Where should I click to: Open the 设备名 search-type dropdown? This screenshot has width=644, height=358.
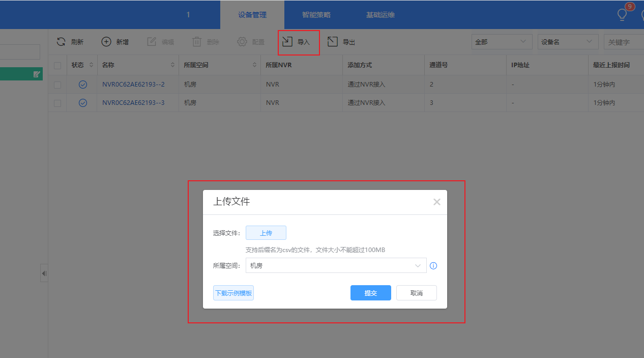click(568, 42)
